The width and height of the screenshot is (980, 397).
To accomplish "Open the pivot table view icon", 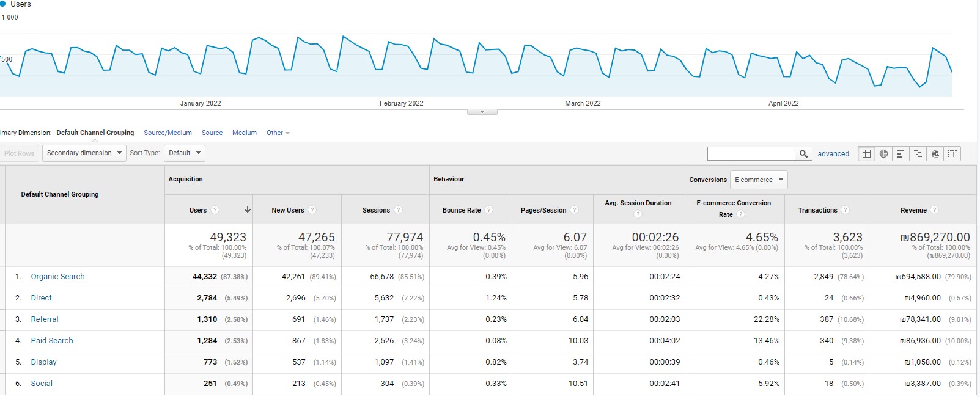I will 952,154.
